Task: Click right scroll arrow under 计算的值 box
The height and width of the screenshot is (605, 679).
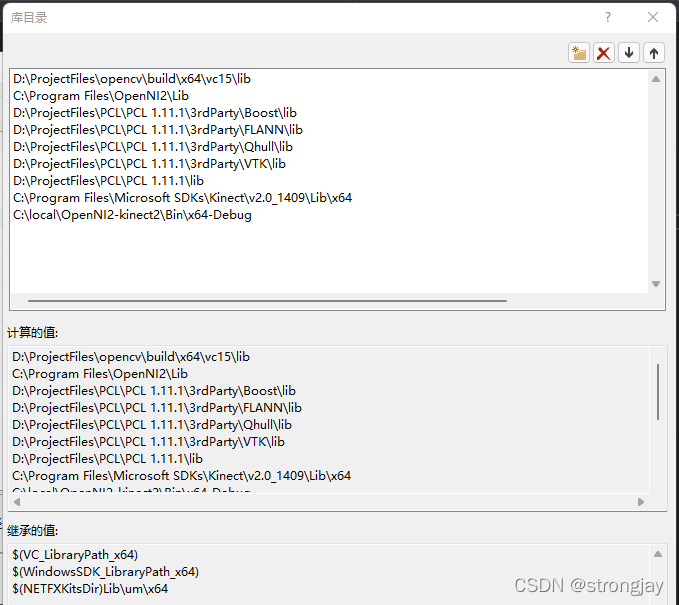Action: [x=641, y=502]
